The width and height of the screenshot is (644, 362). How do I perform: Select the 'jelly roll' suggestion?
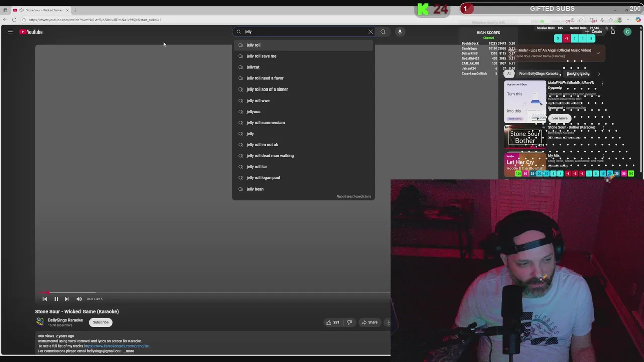[x=303, y=45]
